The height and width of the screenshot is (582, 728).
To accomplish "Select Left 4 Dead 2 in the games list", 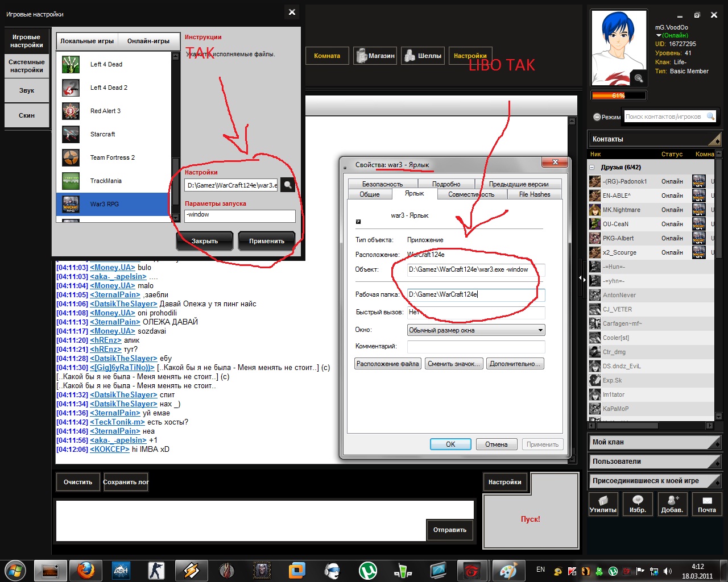I will tap(114, 88).
